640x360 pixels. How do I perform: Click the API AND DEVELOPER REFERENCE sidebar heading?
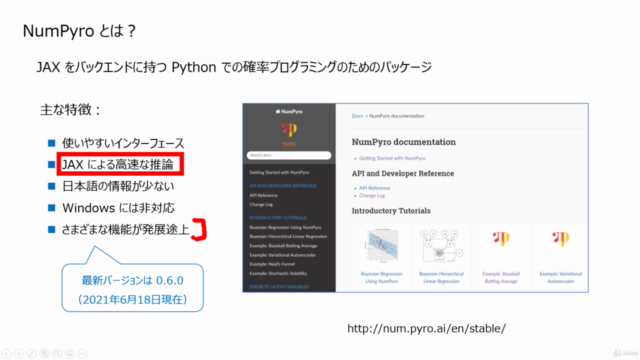tap(282, 186)
